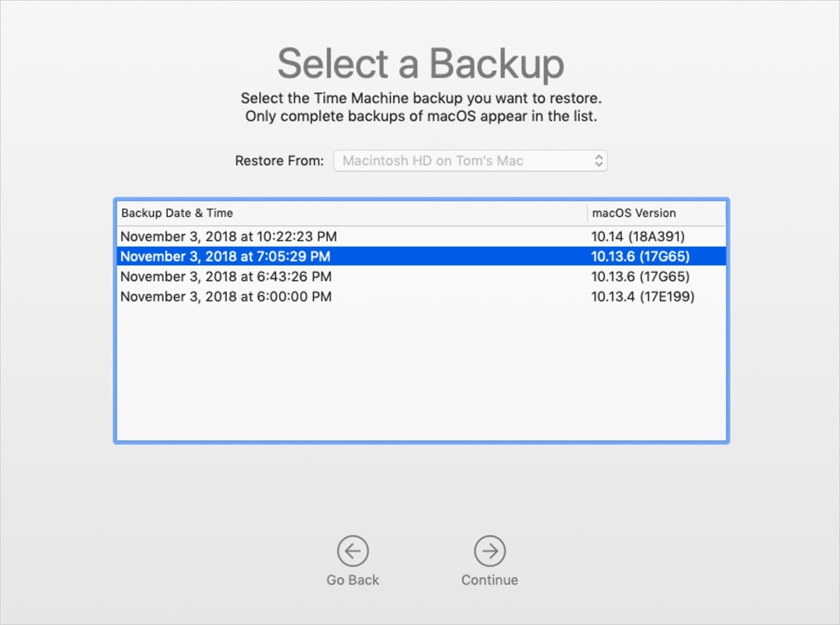
Task: Pick the 6:00:00 PM backup entry
Action: [x=226, y=297]
